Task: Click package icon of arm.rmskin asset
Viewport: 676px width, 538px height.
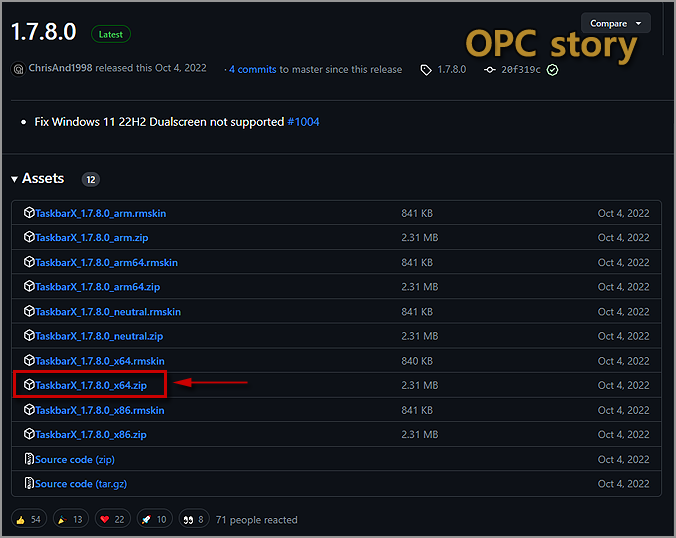Action: [29, 213]
